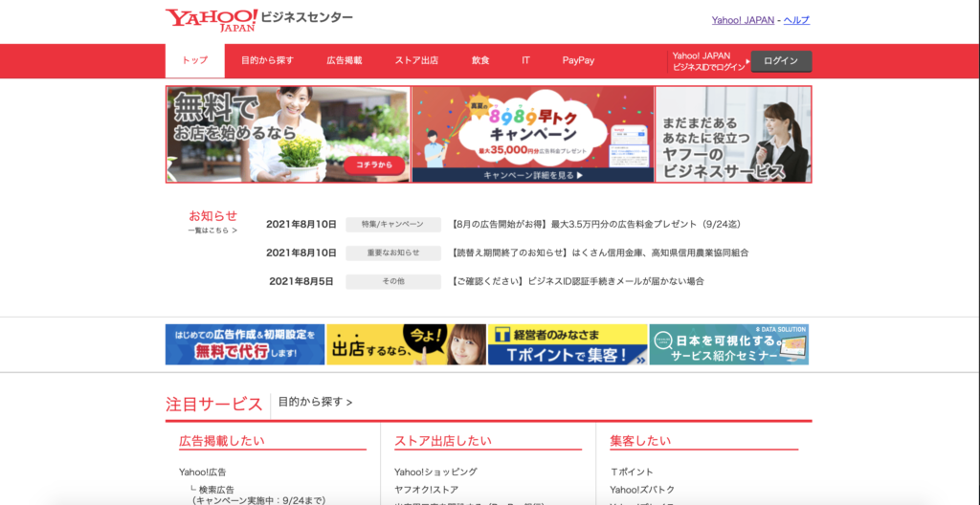This screenshot has height=505, width=980.
Task: Open the ストア出店 menu item
Action: 416,60
